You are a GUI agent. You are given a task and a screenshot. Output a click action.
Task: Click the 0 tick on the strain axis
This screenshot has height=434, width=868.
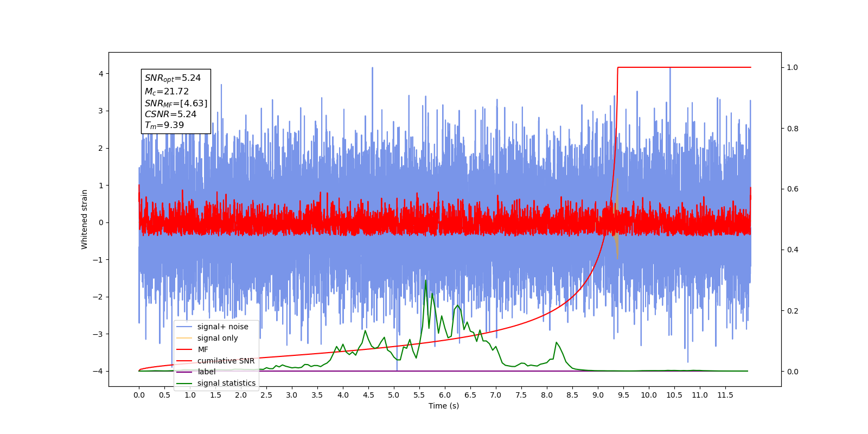click(x=101, y=222)
